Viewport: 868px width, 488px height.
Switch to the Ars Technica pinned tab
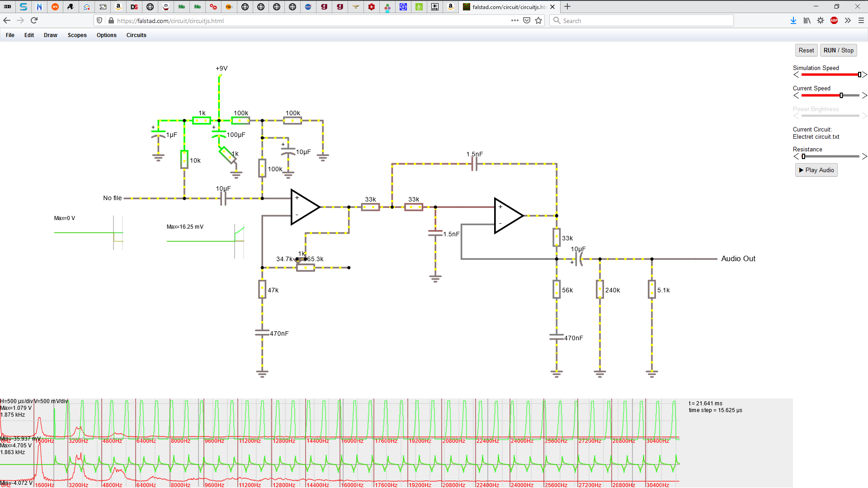pos(55,7)
